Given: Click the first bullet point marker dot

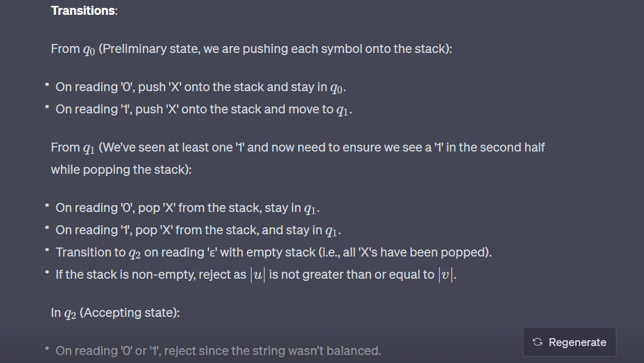Looking at the screenshot, I should [x=47, y=84].
